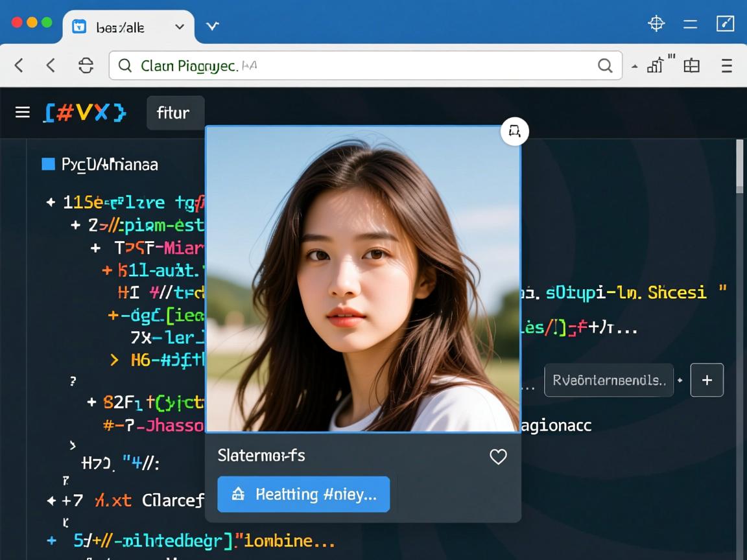Open the browser three-line menu

(726, 65)
